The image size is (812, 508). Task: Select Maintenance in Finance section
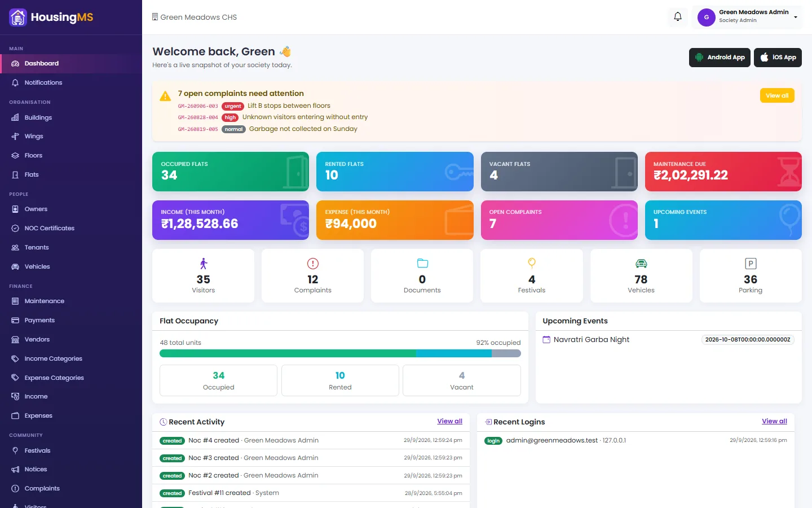click(x=71, y=301)
